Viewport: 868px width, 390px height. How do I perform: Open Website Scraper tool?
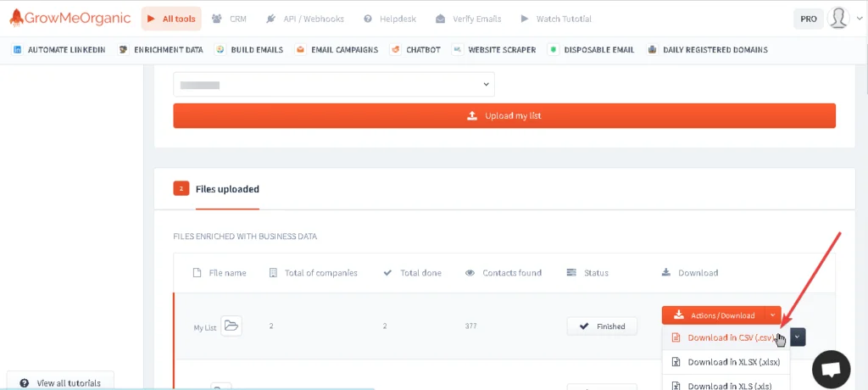tap(494, 50)
